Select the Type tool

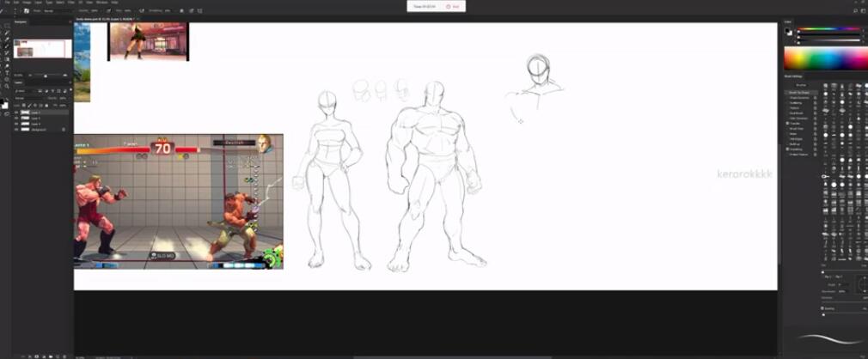(7, 73)
